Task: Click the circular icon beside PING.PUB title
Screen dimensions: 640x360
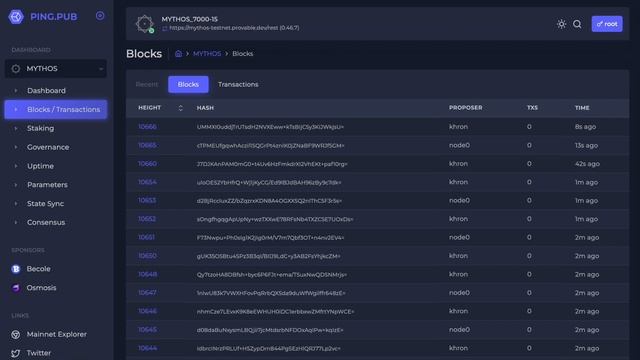Action: pyautogui.click(x=100, y=16)
